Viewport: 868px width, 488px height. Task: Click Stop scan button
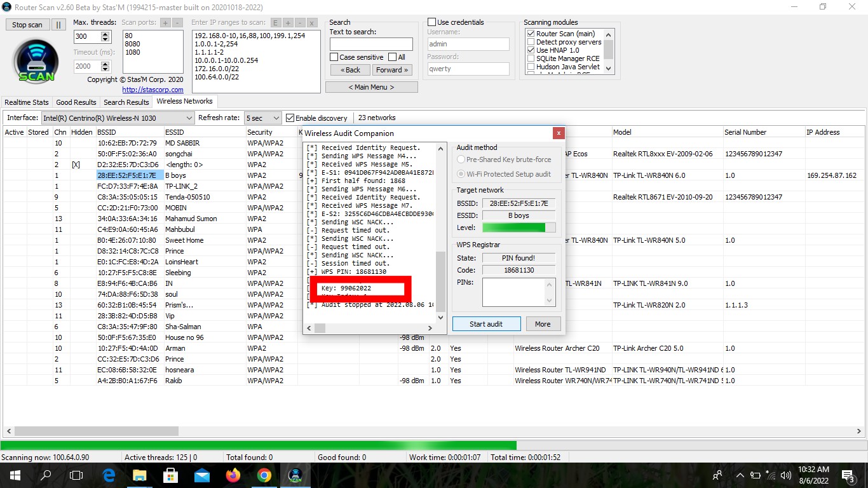pos(27,25)
